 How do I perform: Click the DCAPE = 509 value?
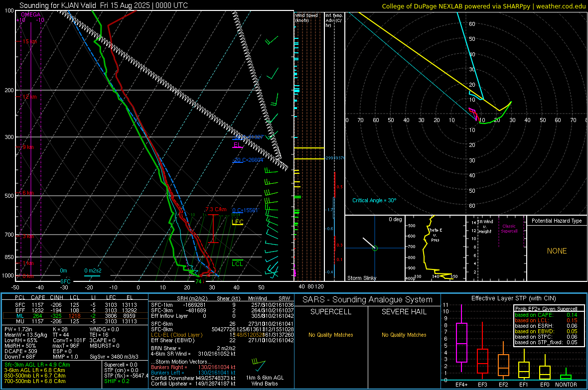tap(20, 351)
